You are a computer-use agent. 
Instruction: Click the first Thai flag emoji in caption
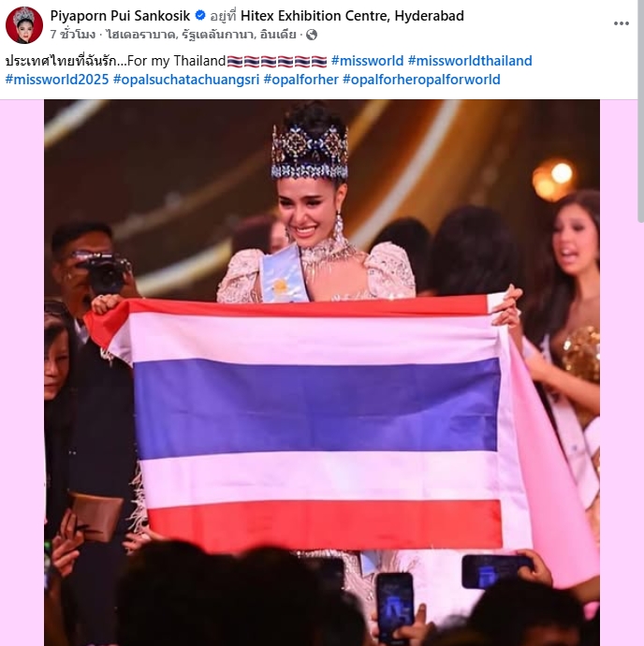(x=235, y=62)
